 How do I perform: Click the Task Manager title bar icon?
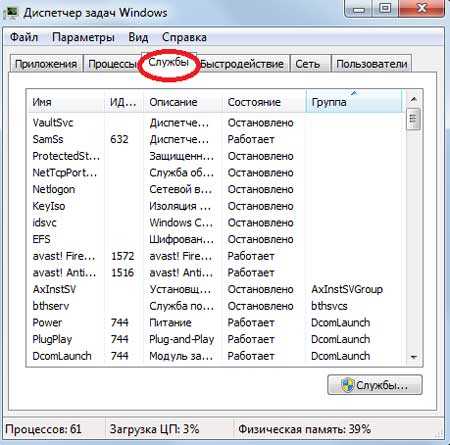[12, 13]
